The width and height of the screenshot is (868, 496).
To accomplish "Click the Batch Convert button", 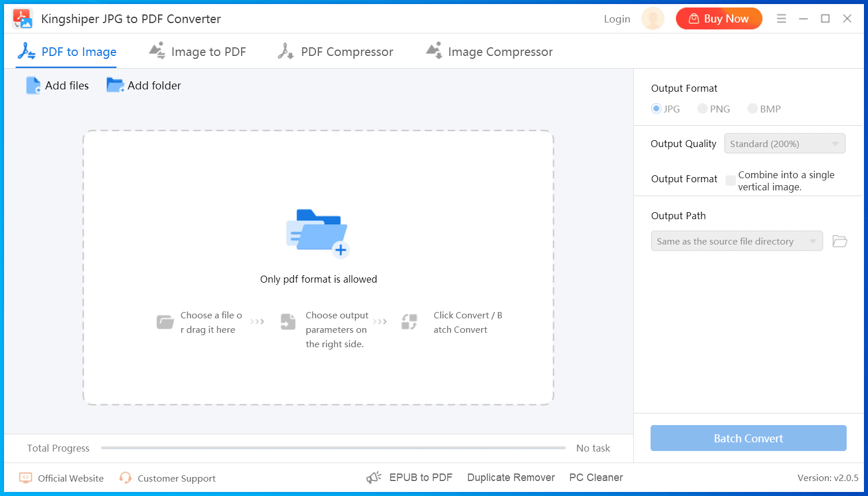I will pyautogui.click(x=748, y=438).
